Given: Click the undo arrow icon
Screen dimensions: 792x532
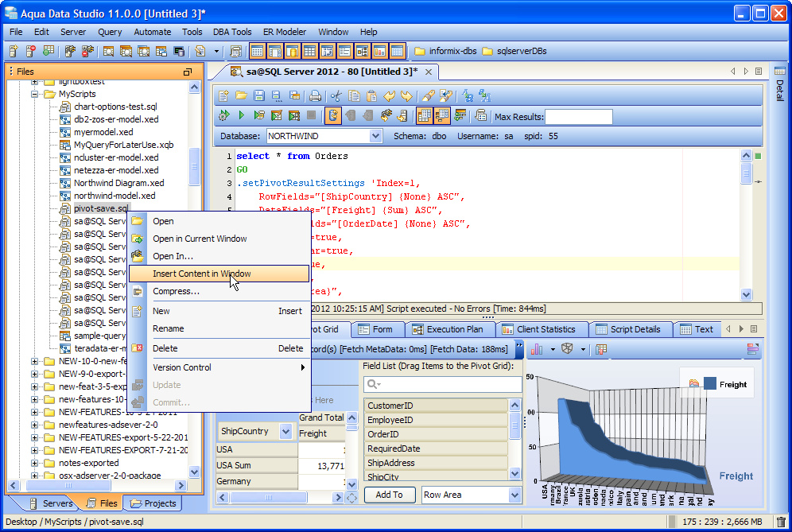Looking at the screenshot, I should click(389, 95).
